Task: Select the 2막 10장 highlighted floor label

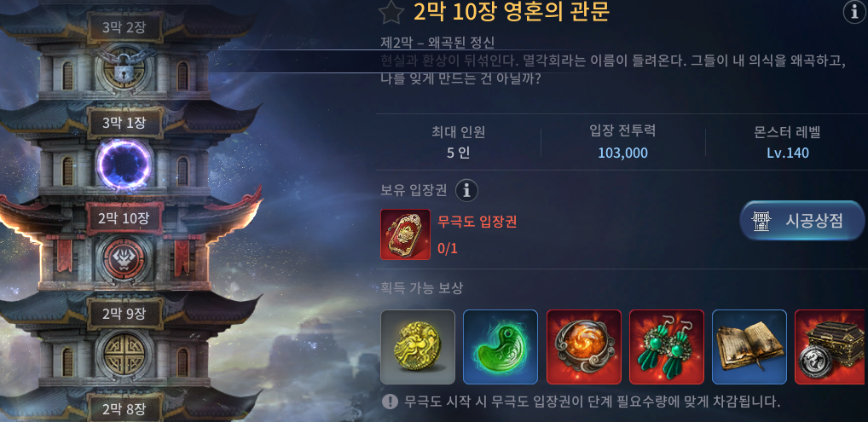Action: 124,218
